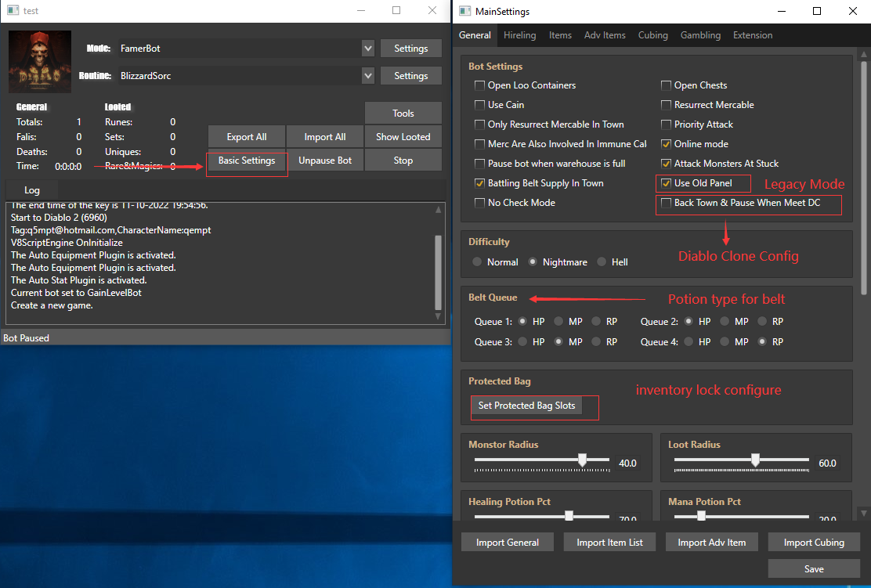Open Settings next to the Routine dropdown
This screenshot has height=588, width=871.
[x=411, y=75]
